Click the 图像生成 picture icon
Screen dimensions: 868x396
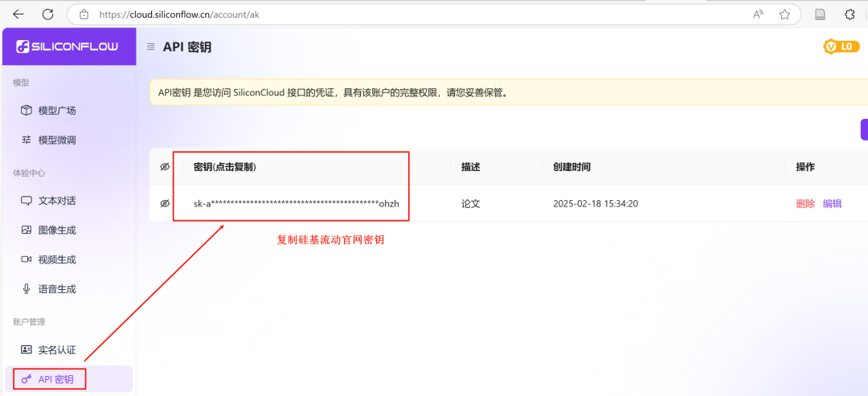[26, 230]
